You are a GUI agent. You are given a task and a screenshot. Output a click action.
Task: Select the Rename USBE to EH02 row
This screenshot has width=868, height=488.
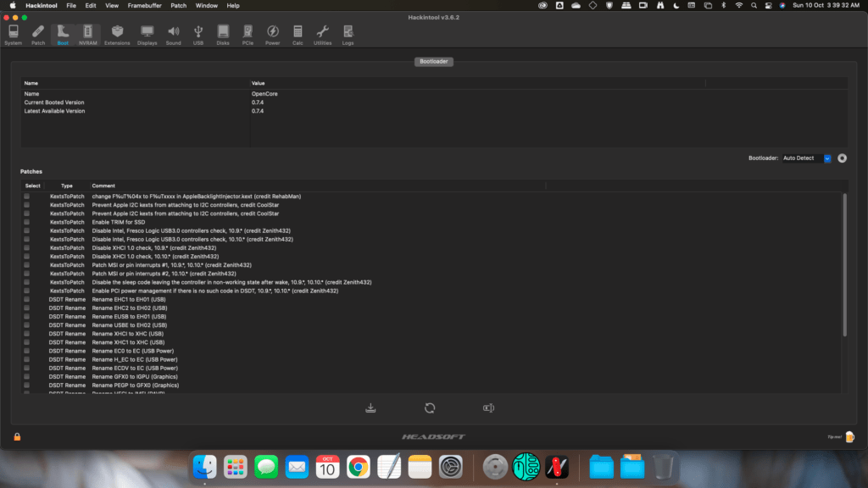(x=431, y=325)
